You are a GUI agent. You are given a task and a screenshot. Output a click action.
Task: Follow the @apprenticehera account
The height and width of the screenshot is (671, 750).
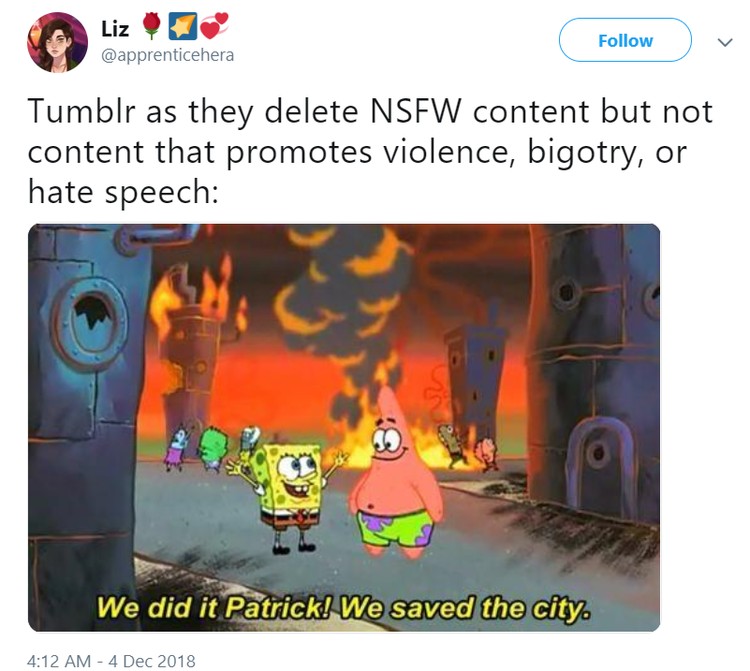(625, 40)
